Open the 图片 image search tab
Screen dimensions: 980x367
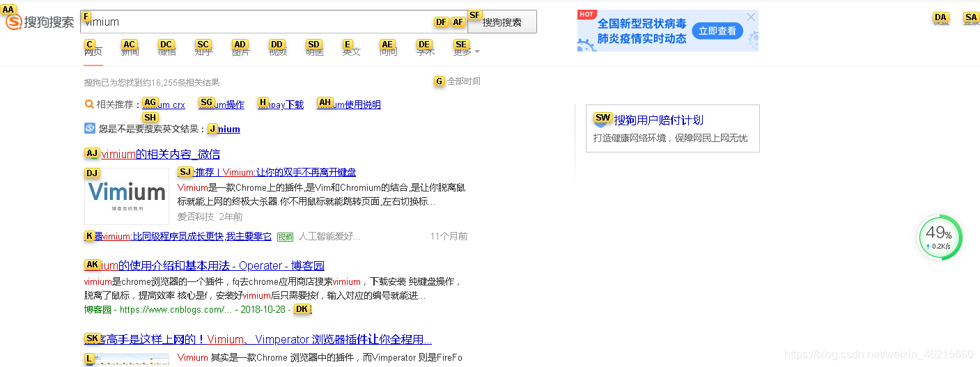pyautogui.click(x=240, y=52)
